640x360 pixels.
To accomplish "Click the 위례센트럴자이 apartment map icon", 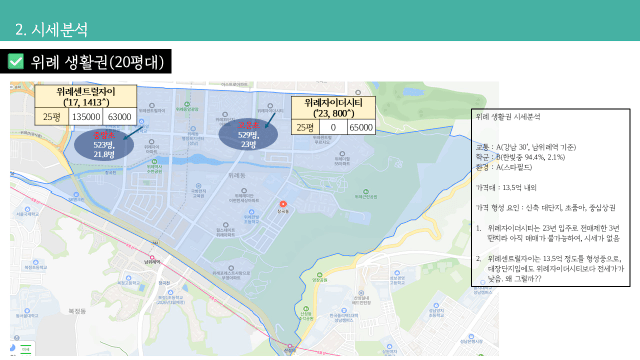I will click(x=152, y=105).
